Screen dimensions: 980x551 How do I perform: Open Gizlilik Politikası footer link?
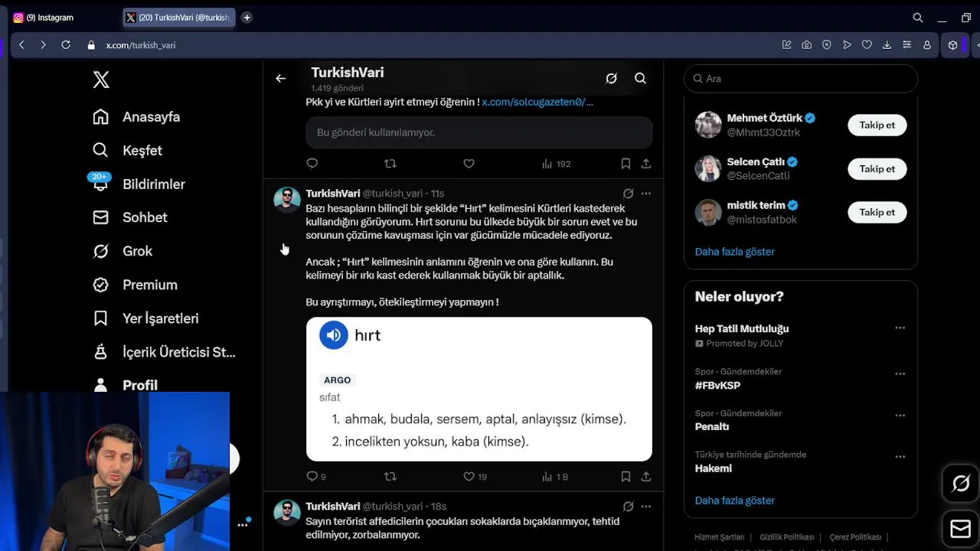(787, 537)
